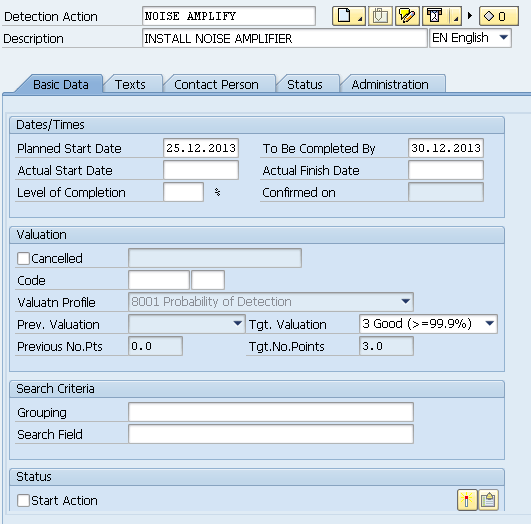This screenshot has height=524, width=531.
Task: Enable the Start Action checkbox
Action: (23, 500)
